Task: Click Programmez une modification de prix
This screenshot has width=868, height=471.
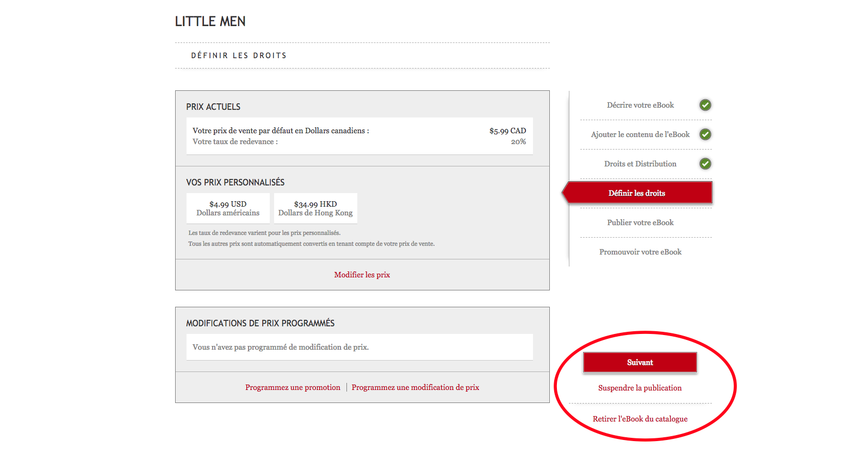Action: click(415, 387)
